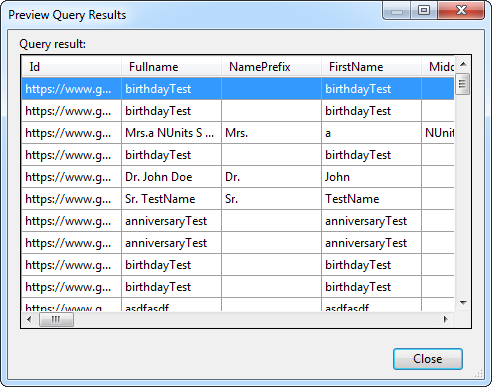The height and width of the screenshot is (387, 492).
Task: Select the Sr. TestName Fullname cell
Action: click(172, 199)
